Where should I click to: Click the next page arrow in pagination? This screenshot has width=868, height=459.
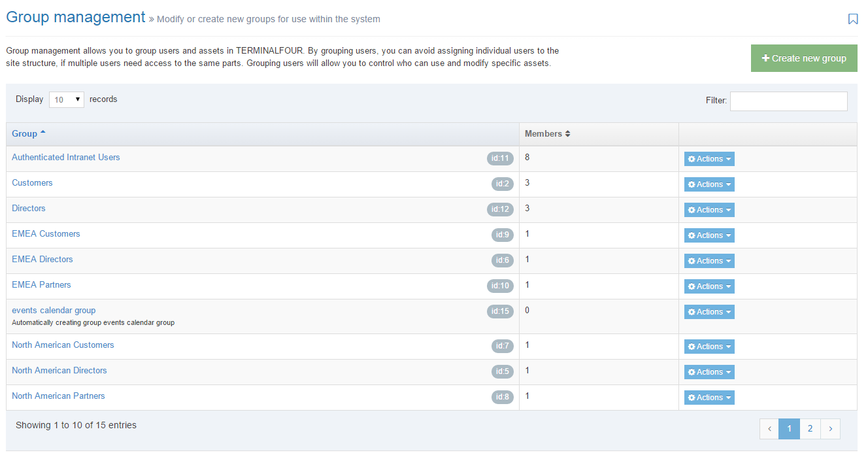coord(830,429)
